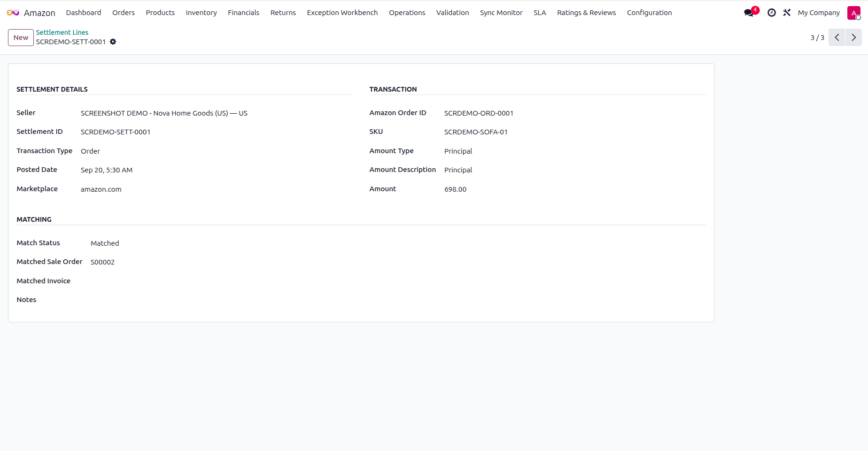Open the Validation menu
The height and width of the screenshot is (451, 868).
point(452,13)
